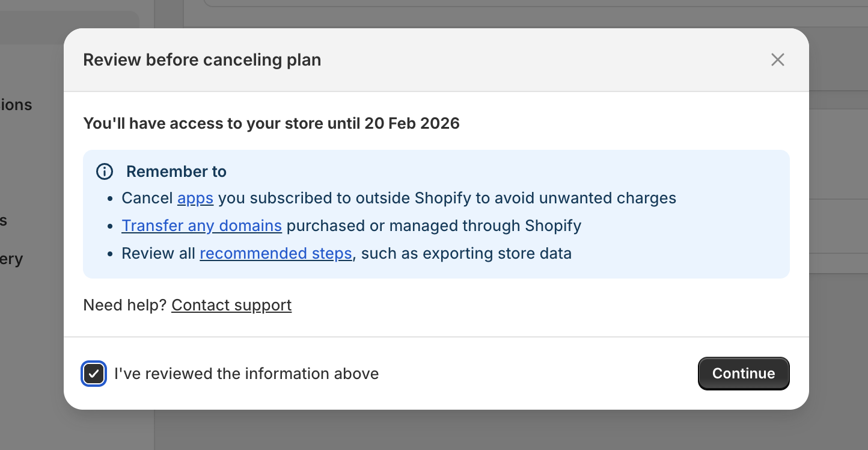Uncheck 'I've reviewed the information above'
Screen dimensions: 868x450
(x=94, y=374)
